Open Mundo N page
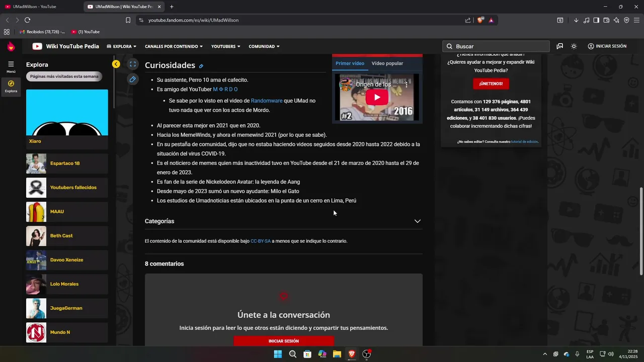This screenshot has height=362, width=644. [x=67, y=332]
